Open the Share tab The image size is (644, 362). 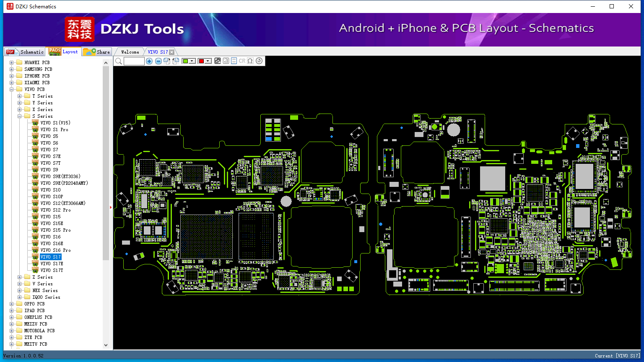coord(96,52)
